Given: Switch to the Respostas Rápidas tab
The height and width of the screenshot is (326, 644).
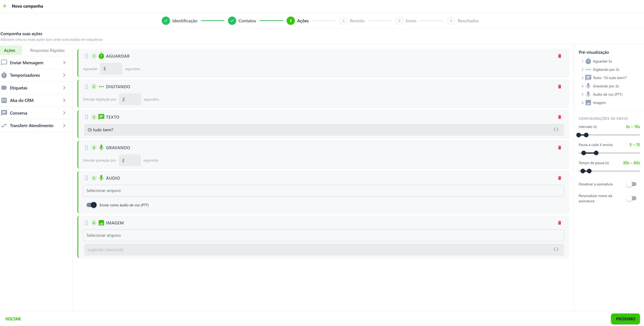Looking at the screenshot, I should 47,50.
